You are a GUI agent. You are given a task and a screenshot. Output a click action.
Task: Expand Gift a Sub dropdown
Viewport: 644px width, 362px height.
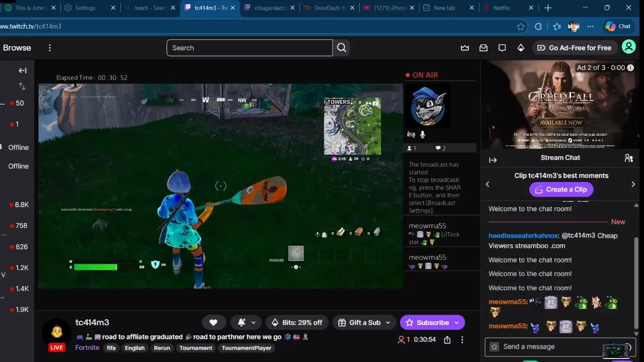tap(388, 323)
